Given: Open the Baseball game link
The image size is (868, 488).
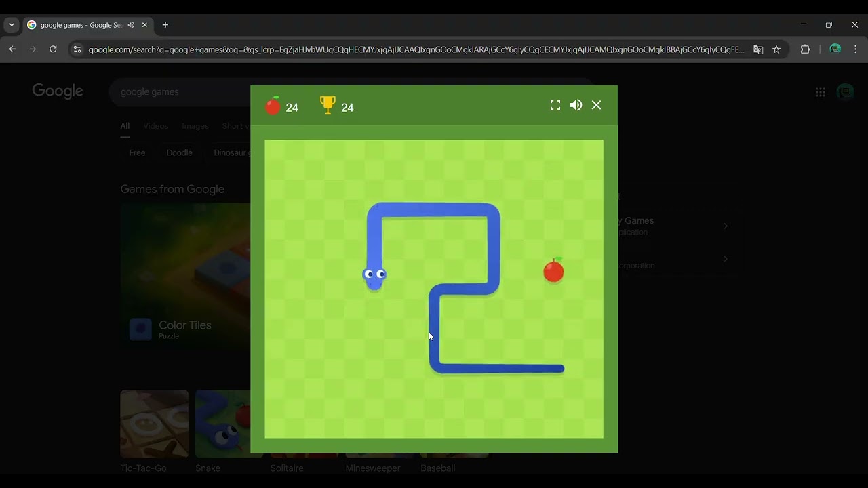Looking at the screenshot, I should pyautogui.click(x=438, y=468).
